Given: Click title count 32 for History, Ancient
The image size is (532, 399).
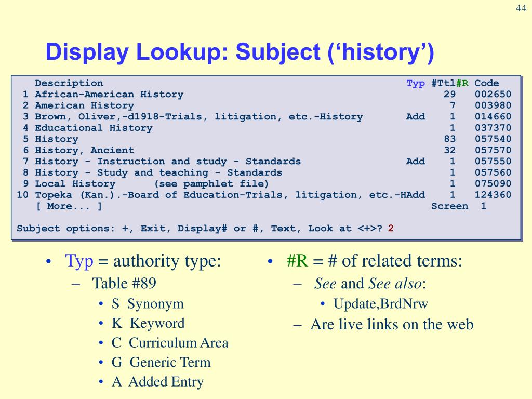Looking at the screenshot, I should 449,150.
